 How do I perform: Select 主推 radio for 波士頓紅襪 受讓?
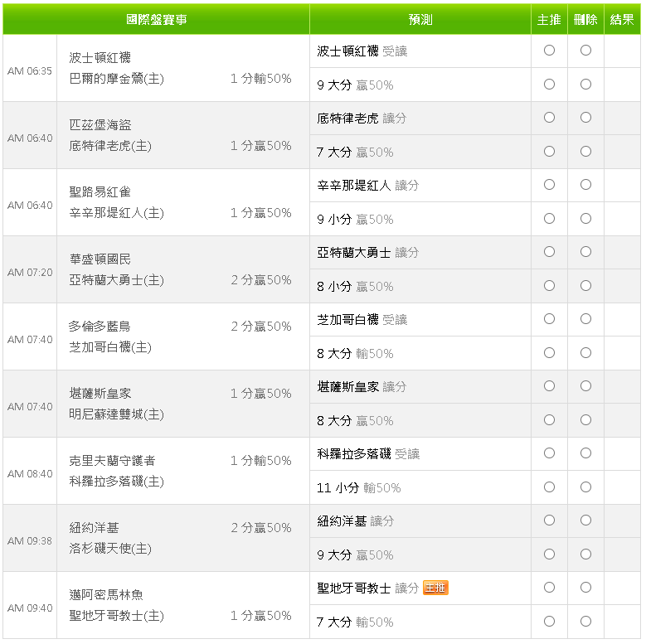pyautogui.click(x=549, y=51)
